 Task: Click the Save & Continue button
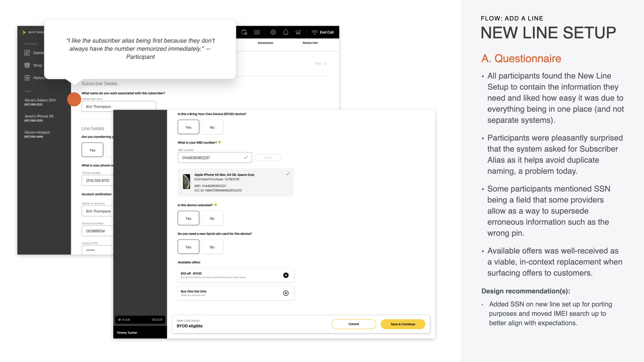(403, 324)
